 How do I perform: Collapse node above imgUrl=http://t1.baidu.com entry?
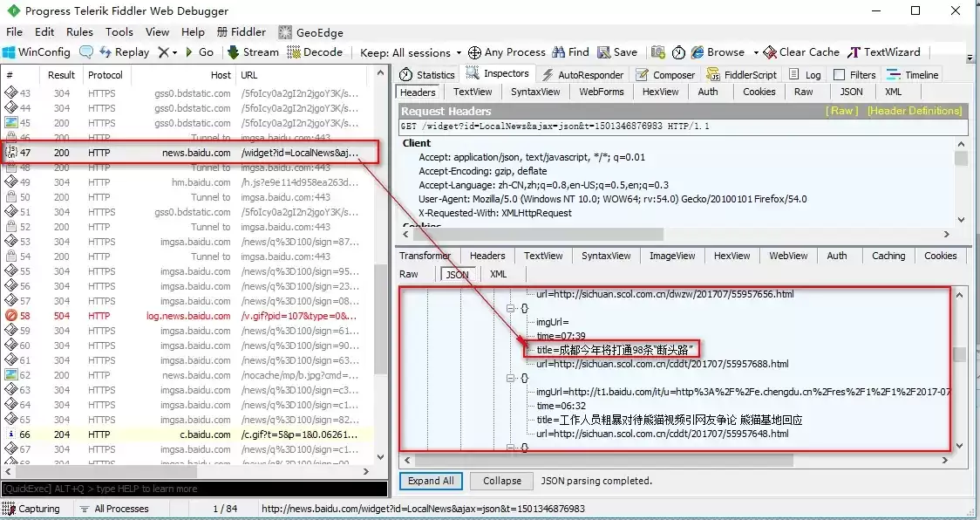tap(511, 378)
